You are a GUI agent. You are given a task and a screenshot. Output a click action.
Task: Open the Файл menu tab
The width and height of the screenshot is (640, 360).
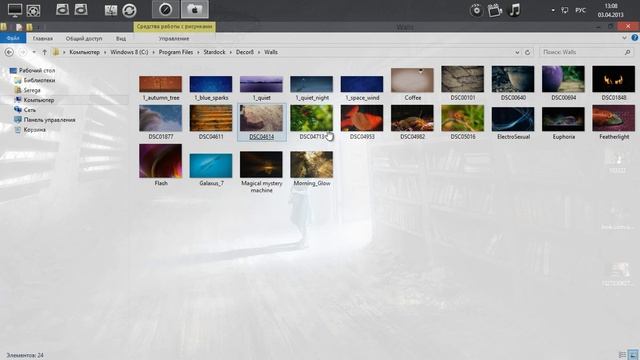click(x=13, y=38)
